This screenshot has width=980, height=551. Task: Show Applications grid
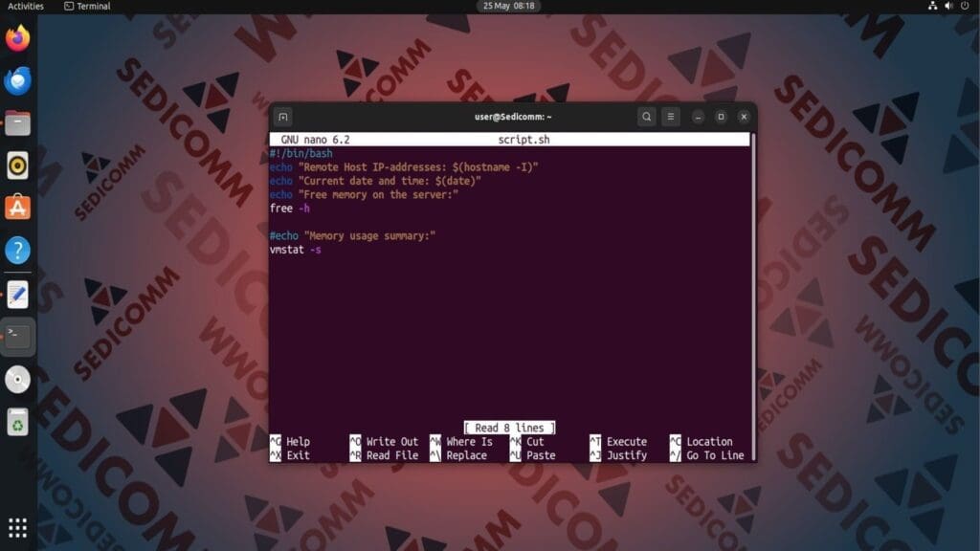coord(17,527)
